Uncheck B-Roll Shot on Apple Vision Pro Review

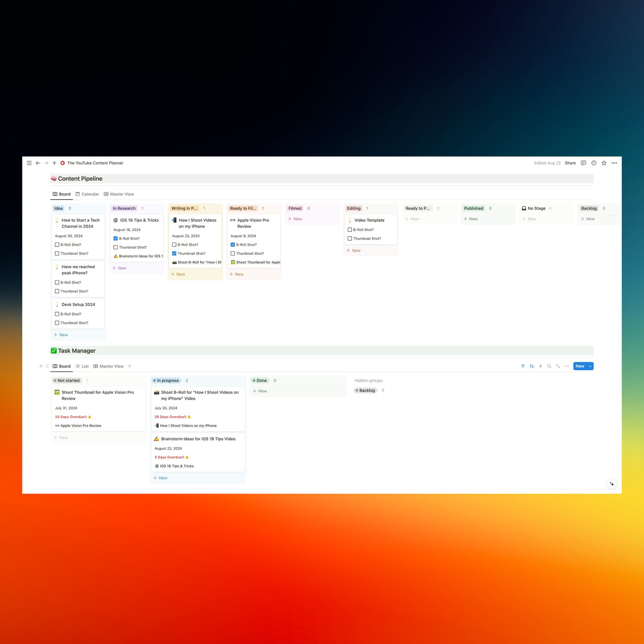pos(233,245)
